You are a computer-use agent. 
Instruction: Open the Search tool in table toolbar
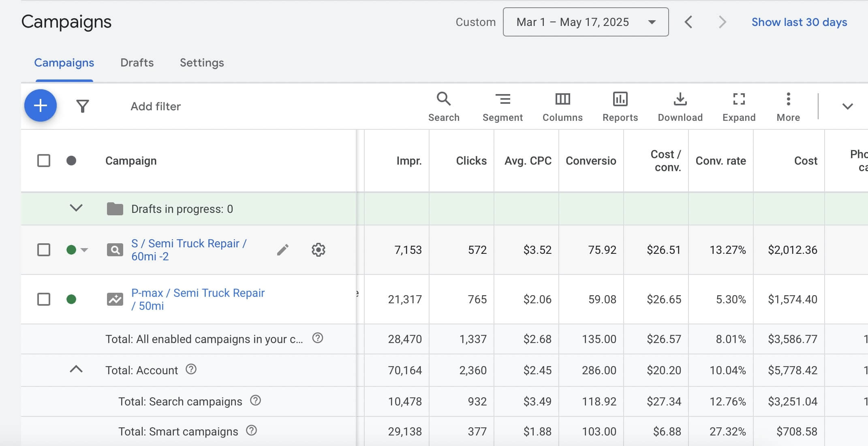444,107
